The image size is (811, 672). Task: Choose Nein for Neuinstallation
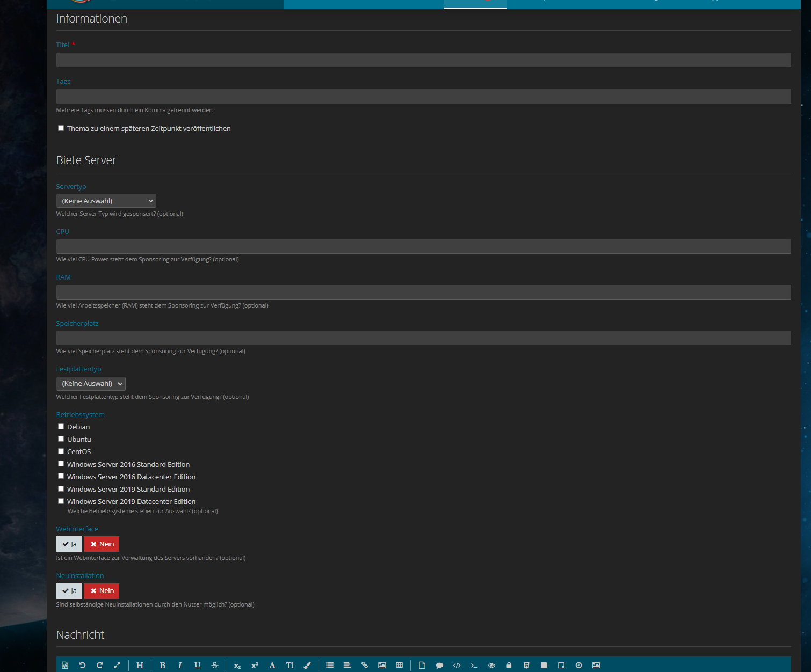[102, 590]
